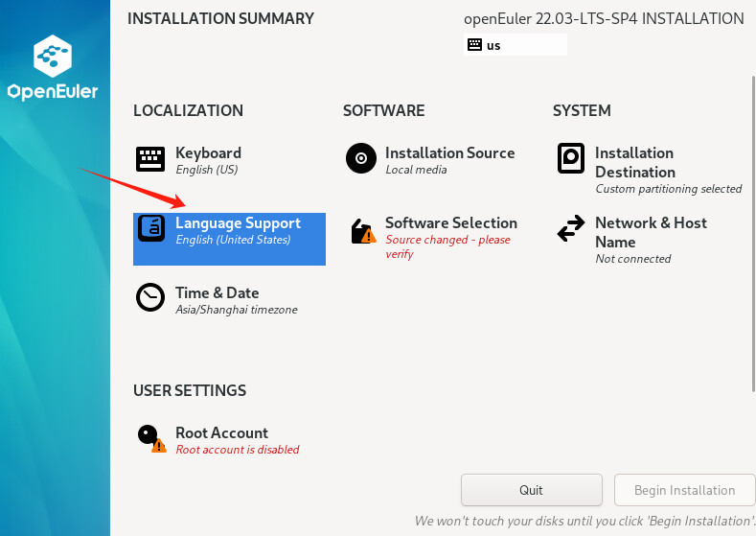Open the Keyboard keyboard icon

tap(149, 159)
